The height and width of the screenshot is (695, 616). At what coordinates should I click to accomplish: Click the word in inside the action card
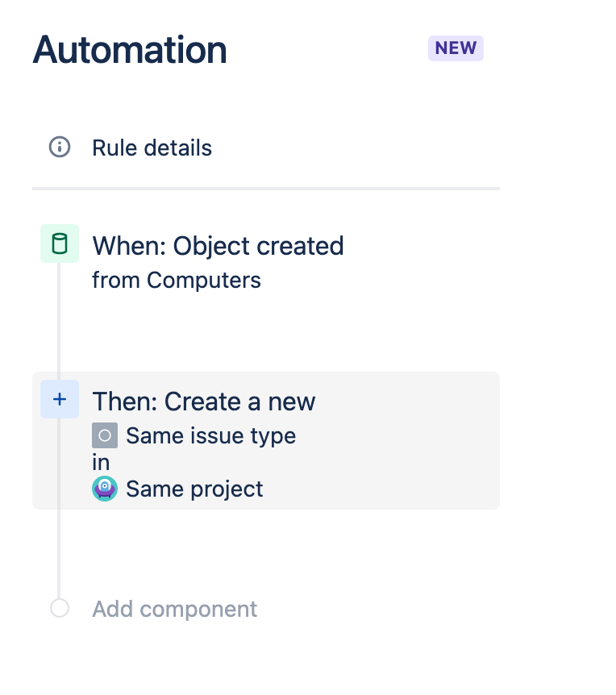(101, 463)
